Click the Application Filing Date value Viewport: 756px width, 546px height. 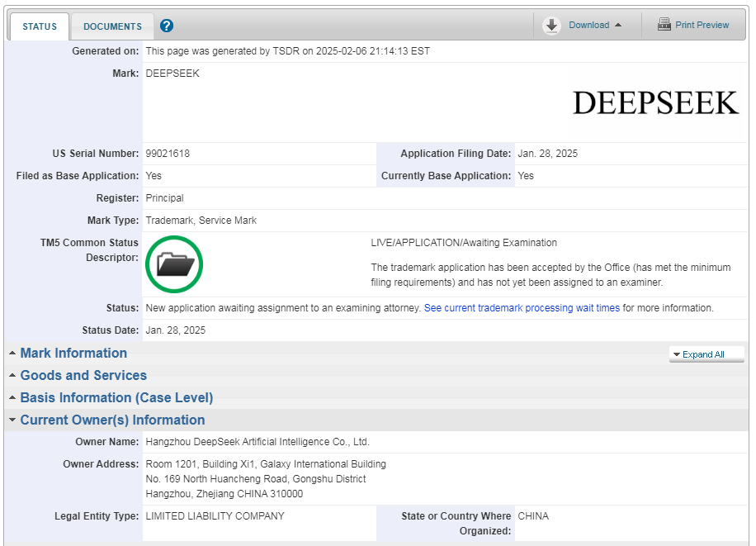[x=546, y=154]
